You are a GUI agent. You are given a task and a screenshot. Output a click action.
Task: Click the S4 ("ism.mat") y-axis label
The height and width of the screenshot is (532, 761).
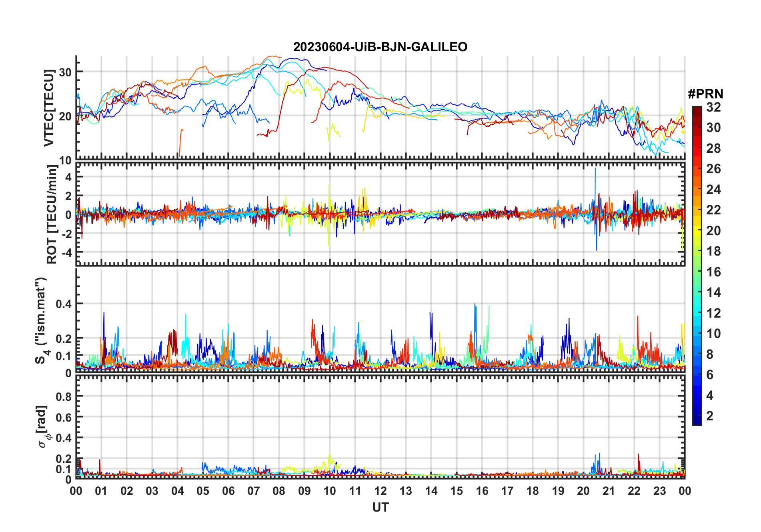tap(41, 320)
